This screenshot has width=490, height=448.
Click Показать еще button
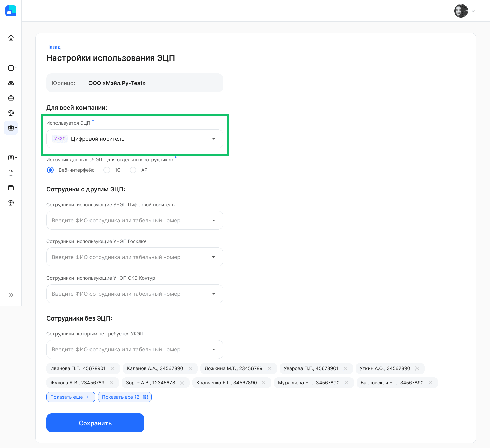(71, 397)
